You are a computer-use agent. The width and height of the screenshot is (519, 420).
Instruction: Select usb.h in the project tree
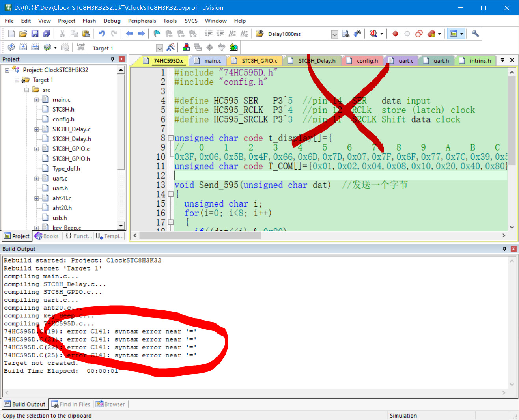click(60, 218)
